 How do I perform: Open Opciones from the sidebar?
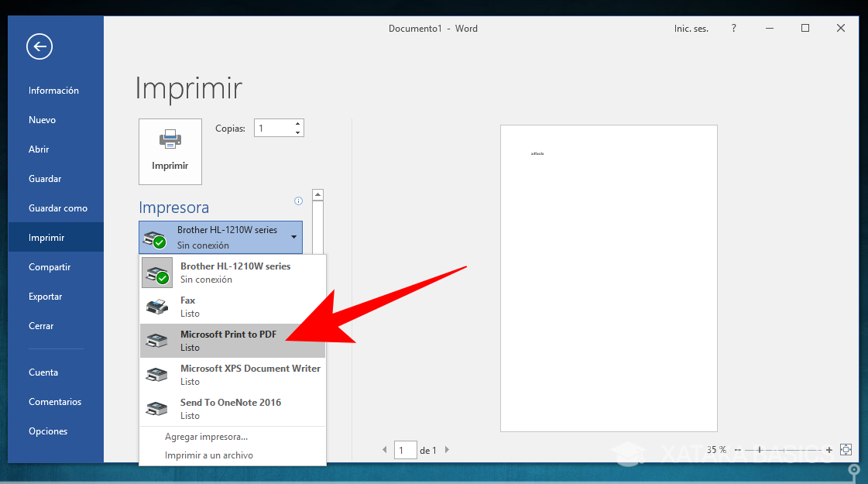48,431
